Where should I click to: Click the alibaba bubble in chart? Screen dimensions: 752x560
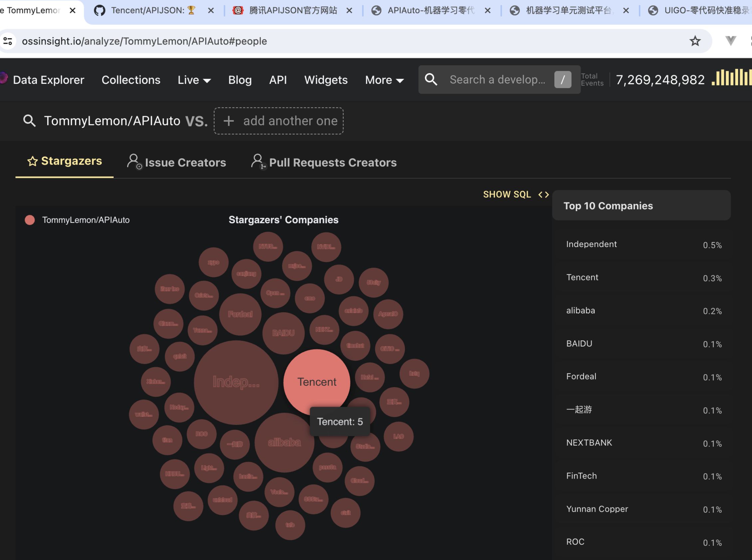click(284, 442)
